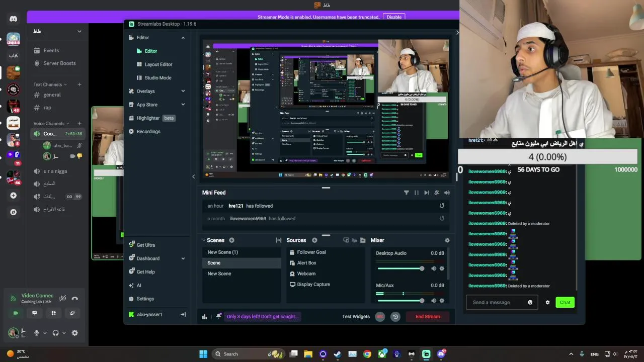Collapse the Editor section in Streamlabs sidebar
The width and height of the screenshot is (644, 362).
point(183,38)
